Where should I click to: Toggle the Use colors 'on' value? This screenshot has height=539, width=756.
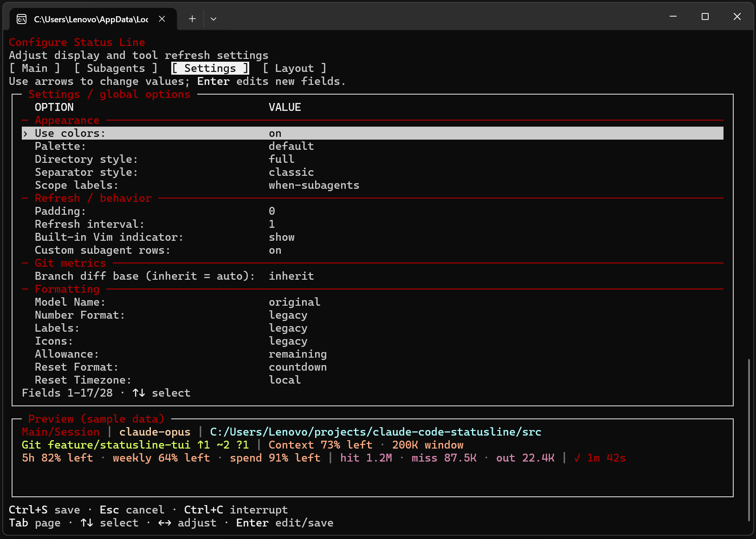pos(275,133)
